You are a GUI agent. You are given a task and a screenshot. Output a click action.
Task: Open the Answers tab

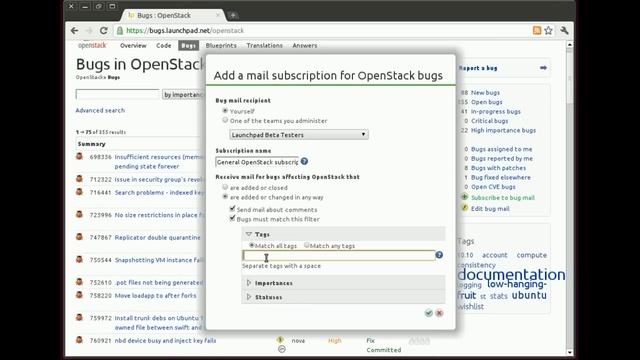(x=304, y=45)
